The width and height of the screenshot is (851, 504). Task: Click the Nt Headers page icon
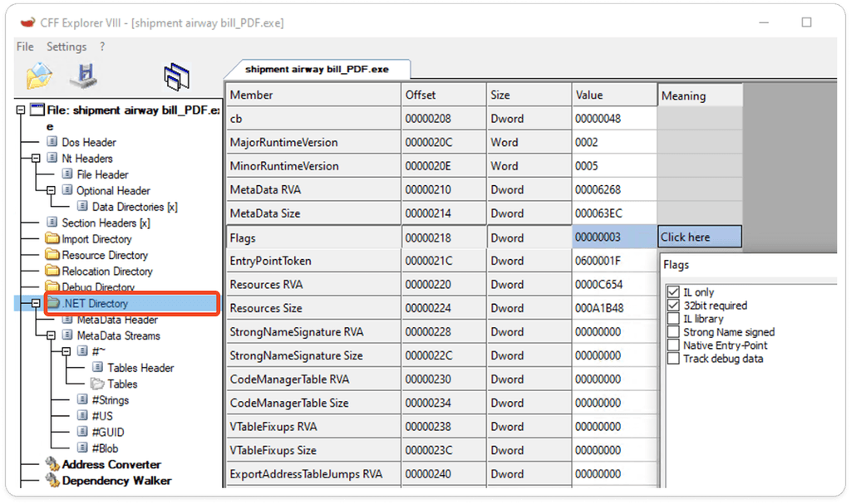coord(52,158)
